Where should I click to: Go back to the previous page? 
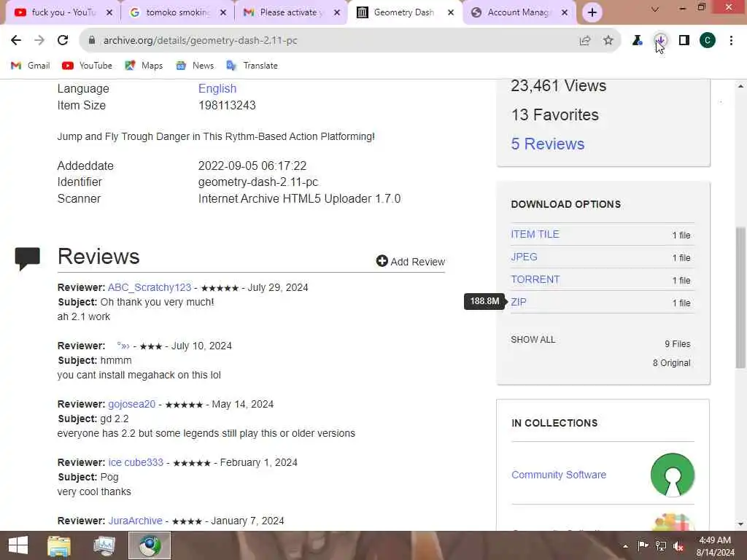(16, 41)
